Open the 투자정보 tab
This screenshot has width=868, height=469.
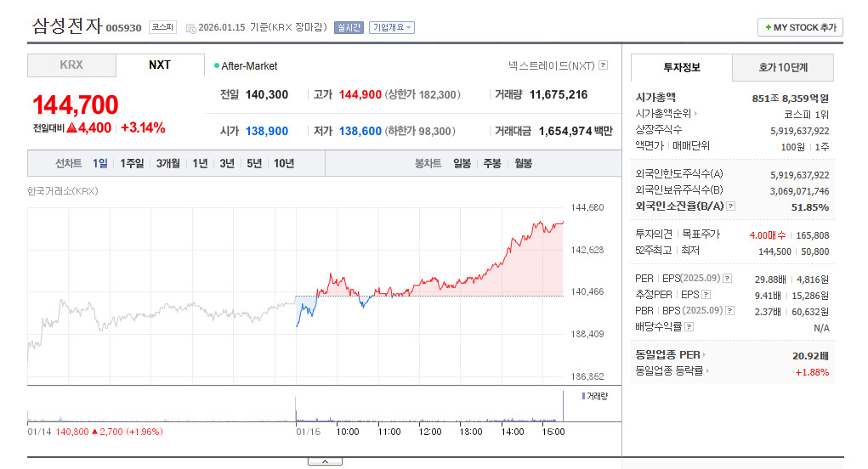tap(682, 67)
